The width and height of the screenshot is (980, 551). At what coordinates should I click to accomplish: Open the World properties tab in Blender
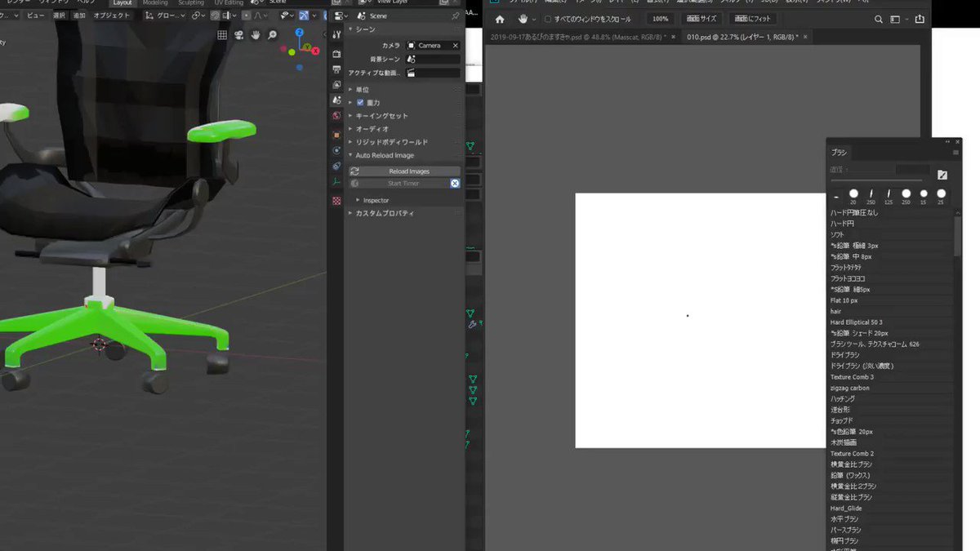click(336, 116)
